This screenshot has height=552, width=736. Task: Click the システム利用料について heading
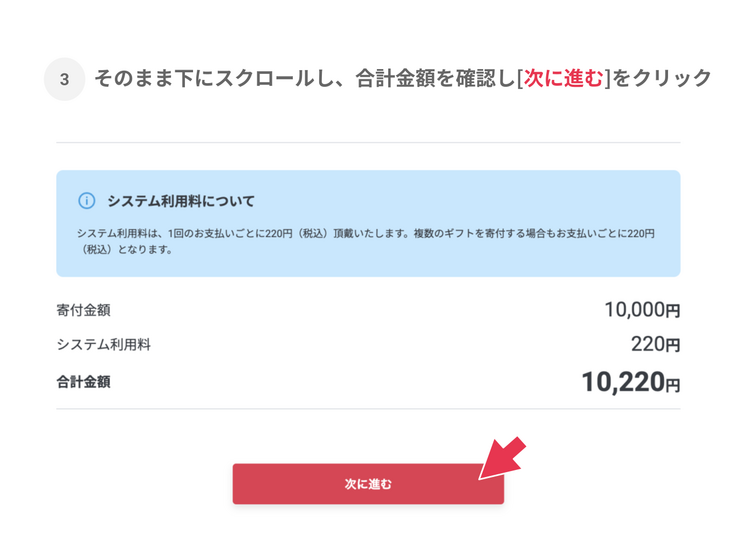pos(181,201)
